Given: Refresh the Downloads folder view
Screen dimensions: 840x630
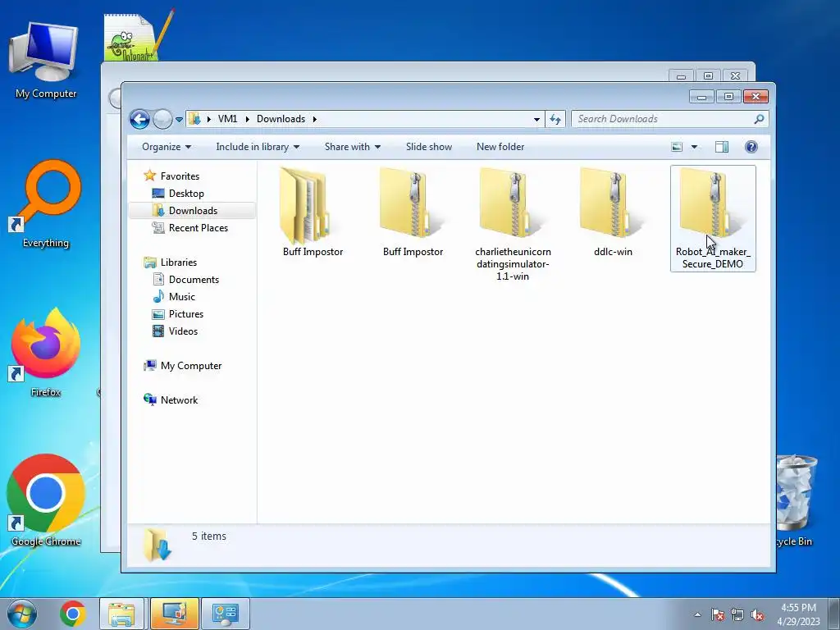Looking at the screenshot, I should point(555,119).
